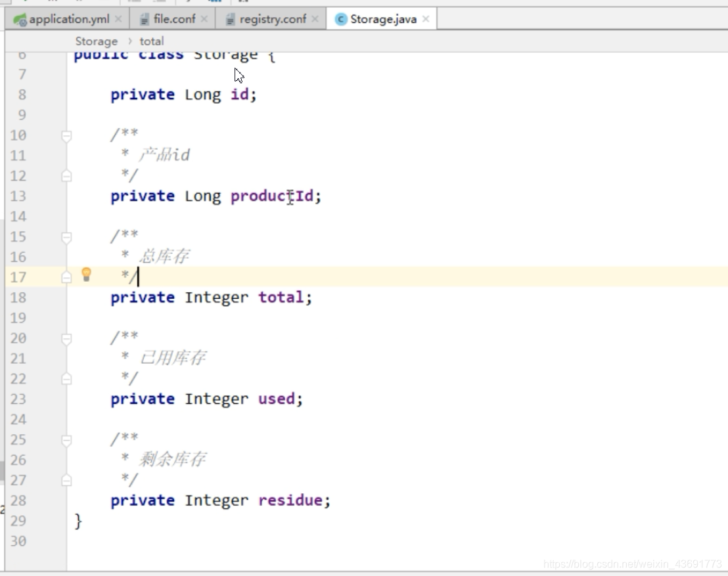Collapse the Javadoc comment at line 15
The image size is (728, 576).
click(x=66, y=238)
